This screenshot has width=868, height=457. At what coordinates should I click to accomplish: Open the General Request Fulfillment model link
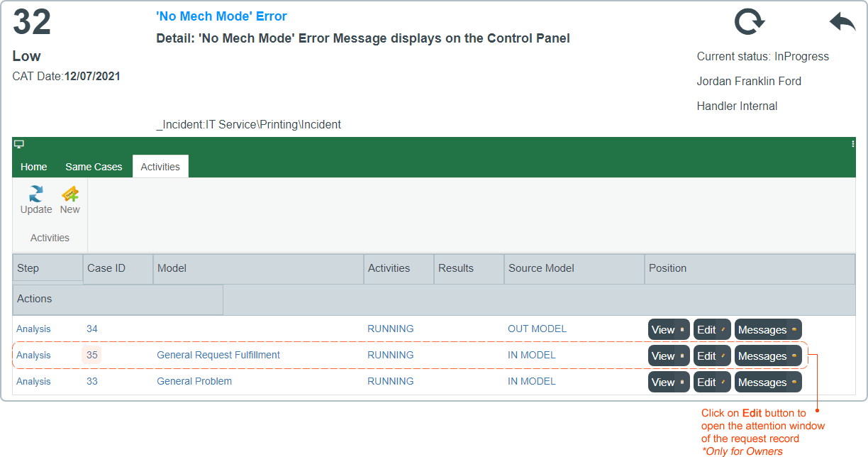(x=218, y=355)
